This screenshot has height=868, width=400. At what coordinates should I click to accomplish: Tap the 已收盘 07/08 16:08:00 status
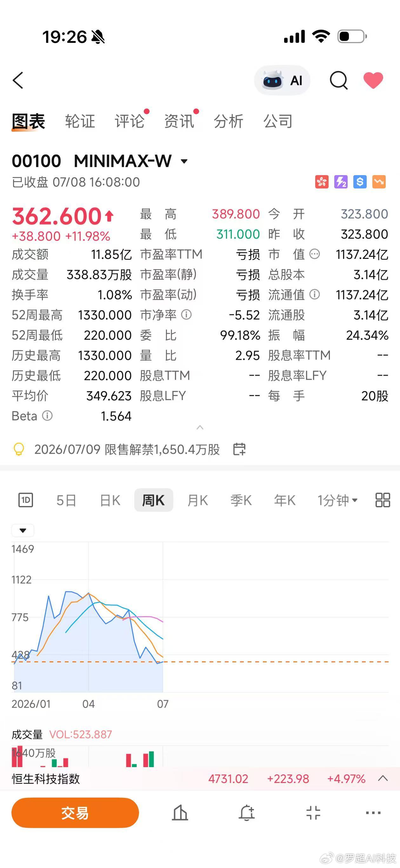pos(76,182)
